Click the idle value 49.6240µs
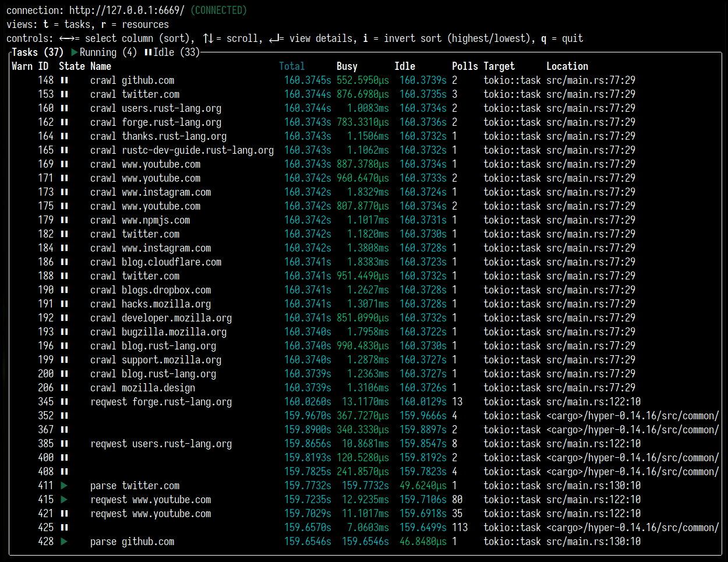The height and width of the screenshot is (562, 728). pyautogui.click(x=423, y=486)
